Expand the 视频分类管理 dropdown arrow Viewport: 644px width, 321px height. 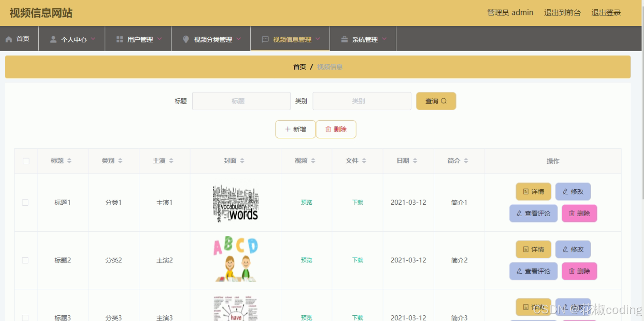click(238, 39)
